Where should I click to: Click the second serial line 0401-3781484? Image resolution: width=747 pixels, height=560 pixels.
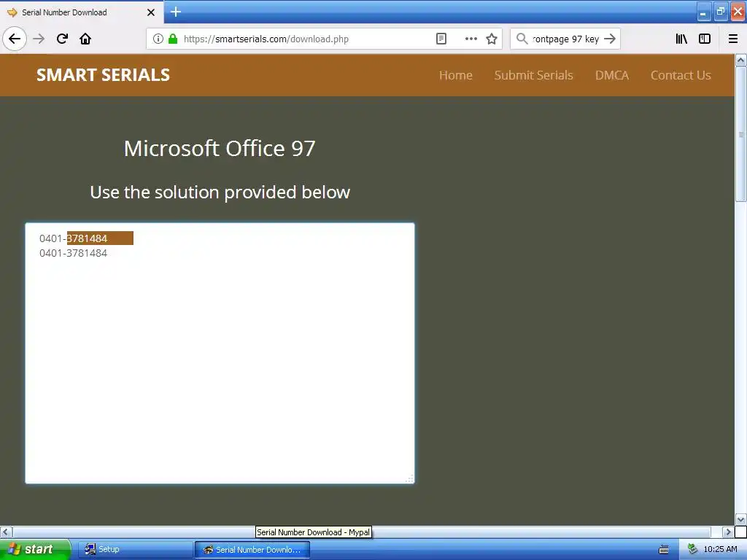coord(74,253)
